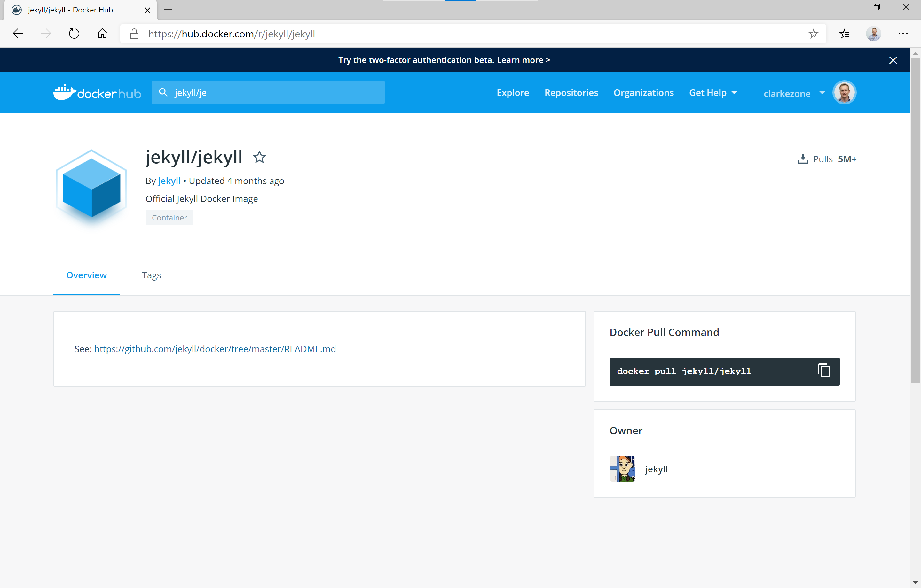Open the clarkezone profile avatar menu
Screen dimensions: 921x588
coord(844,92)
